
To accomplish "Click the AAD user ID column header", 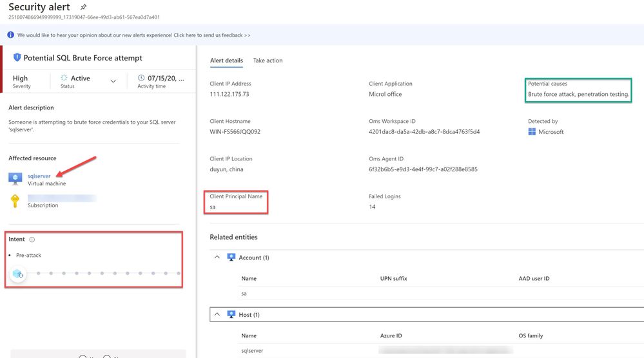I will (534, 278).
